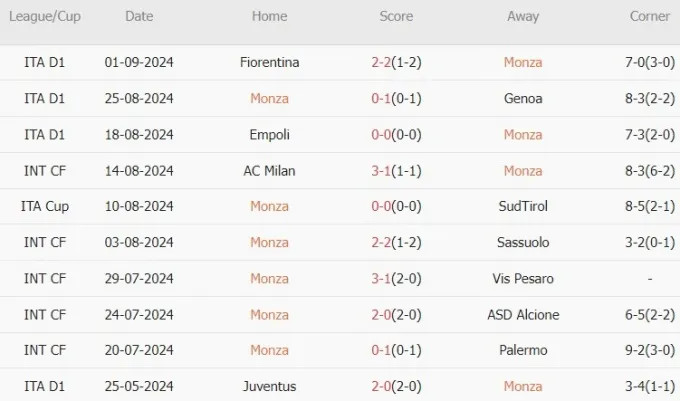Open the Genoa away team link

click(x=523, y=99)
